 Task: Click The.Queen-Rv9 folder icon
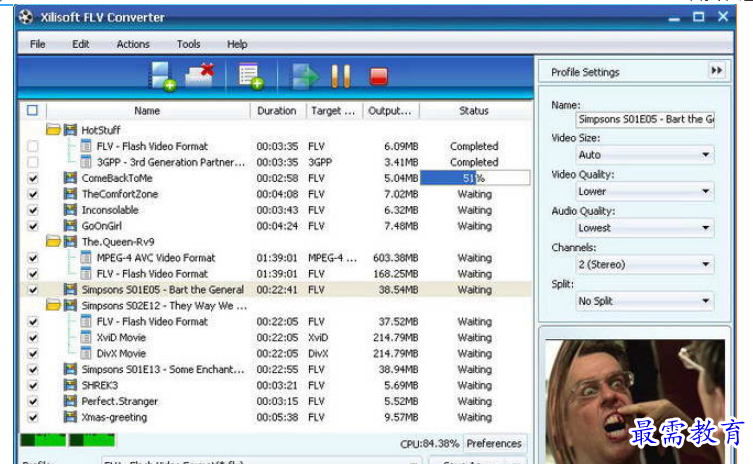tap(53, 241)
